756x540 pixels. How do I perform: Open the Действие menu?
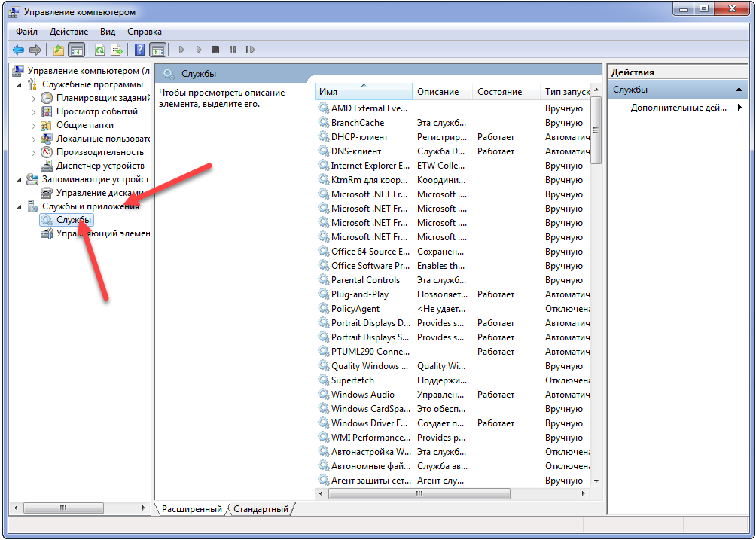point(69,32)
